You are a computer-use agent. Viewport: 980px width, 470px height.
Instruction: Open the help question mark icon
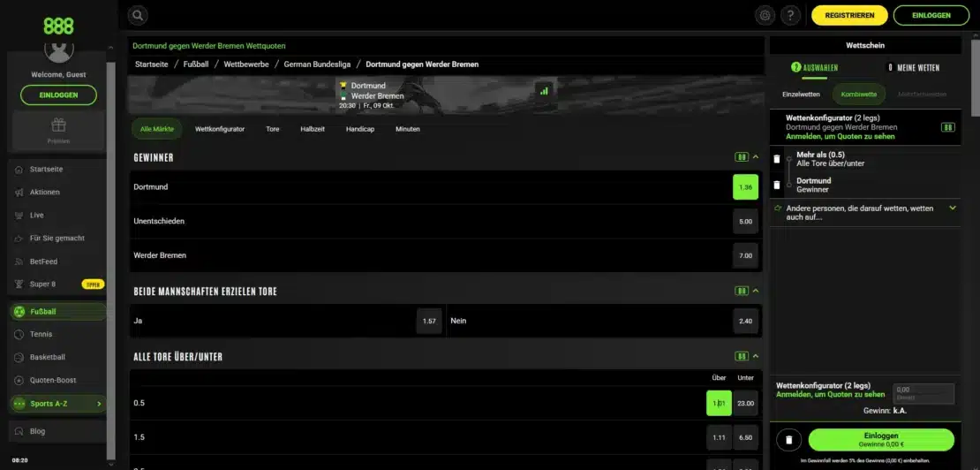pos(791,15)
